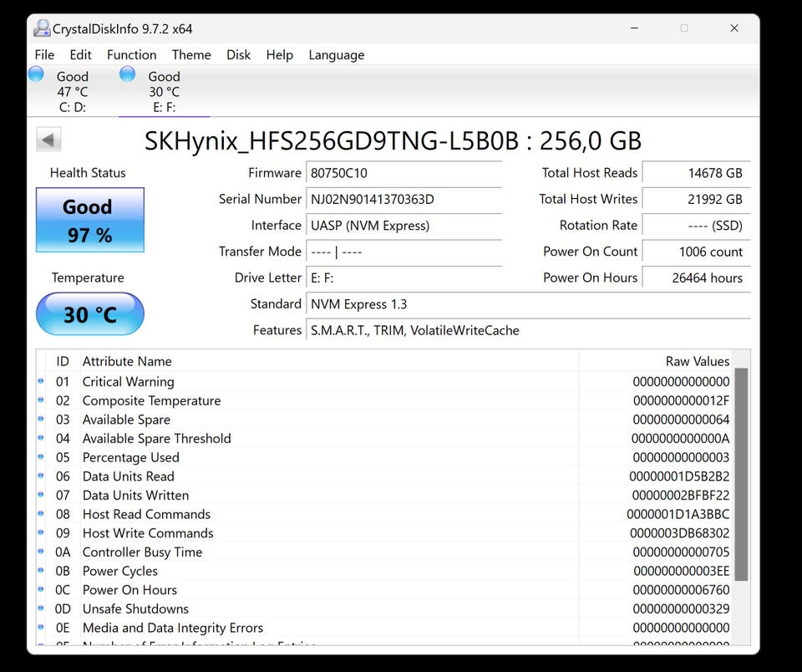Click the Critical Warning status dot

pyautogui.click(x=41, y=381)
